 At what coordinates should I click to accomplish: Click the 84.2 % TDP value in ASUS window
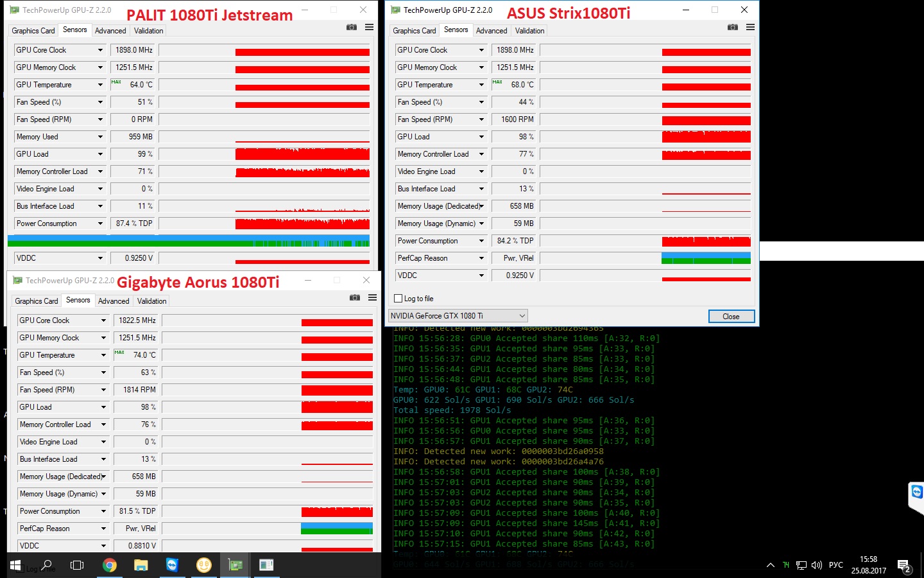click(514, 241)
